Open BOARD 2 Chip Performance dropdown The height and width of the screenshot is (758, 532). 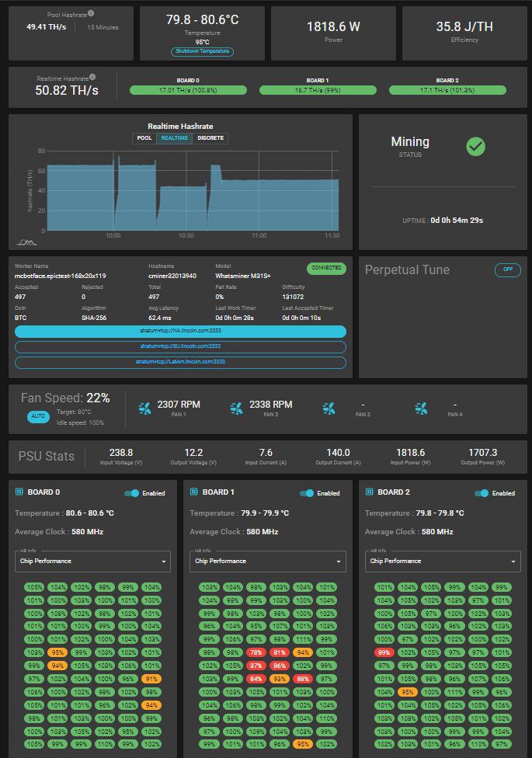pyautogui.click(x=442, y=562)
